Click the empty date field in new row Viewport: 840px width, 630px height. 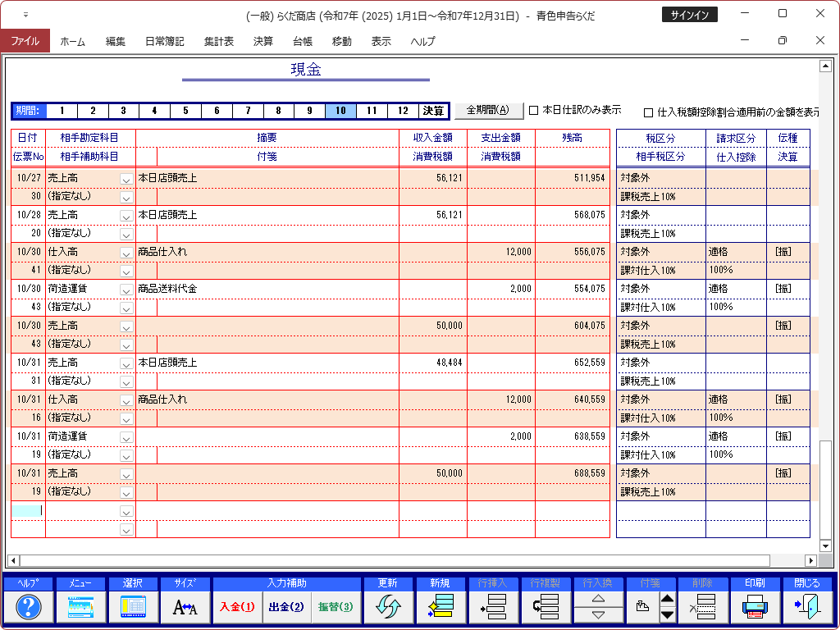coord(27,510)
